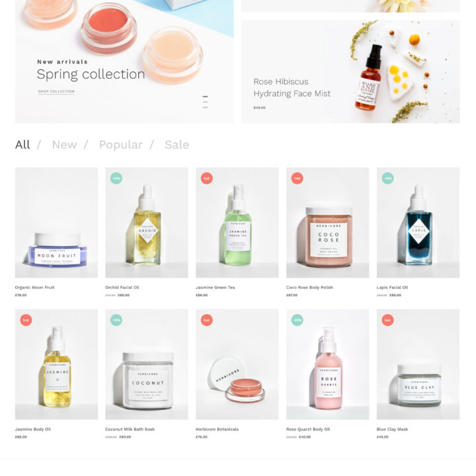
Task: Click the discount badge on Lapis Facial Oil
Action: tap(387, 178)
